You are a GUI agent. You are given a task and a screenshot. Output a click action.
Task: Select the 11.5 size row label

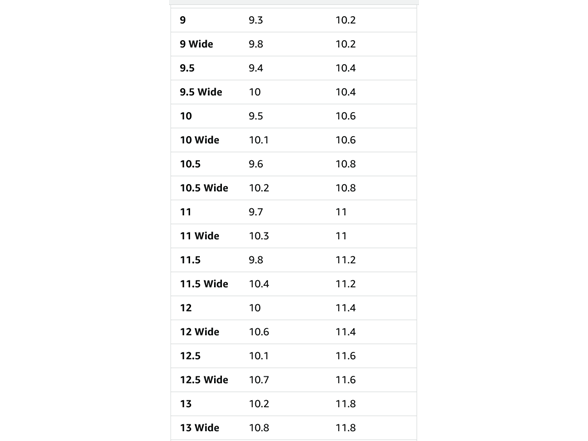(190, 260)
